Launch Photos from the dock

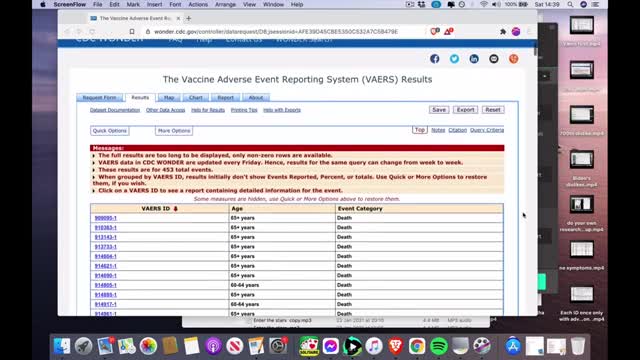[148, 346]
